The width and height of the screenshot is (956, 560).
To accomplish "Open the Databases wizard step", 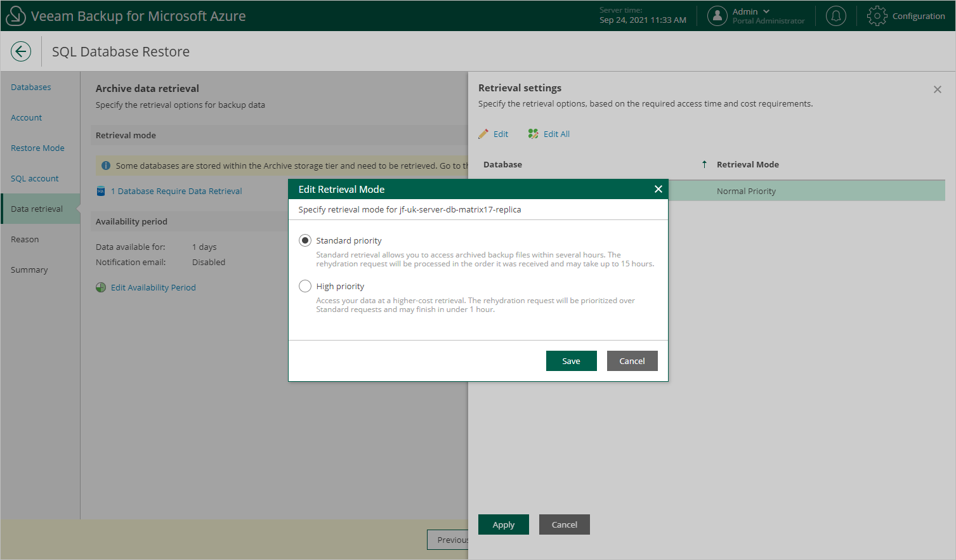I will (x=30, y=87).
